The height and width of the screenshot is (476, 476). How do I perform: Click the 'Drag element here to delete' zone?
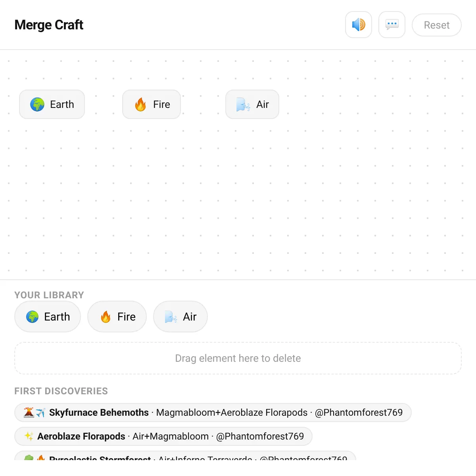point(238,358)
